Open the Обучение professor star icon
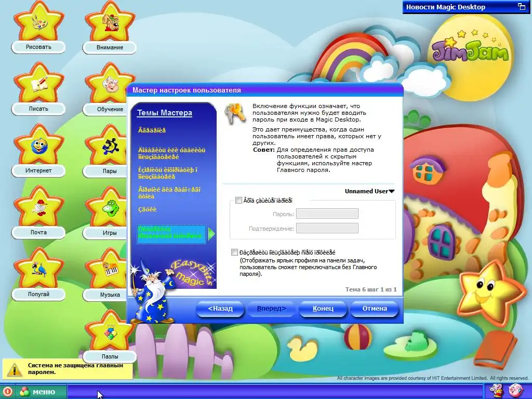This screenshot has height=399, width=532. click(x=110, y=85)
